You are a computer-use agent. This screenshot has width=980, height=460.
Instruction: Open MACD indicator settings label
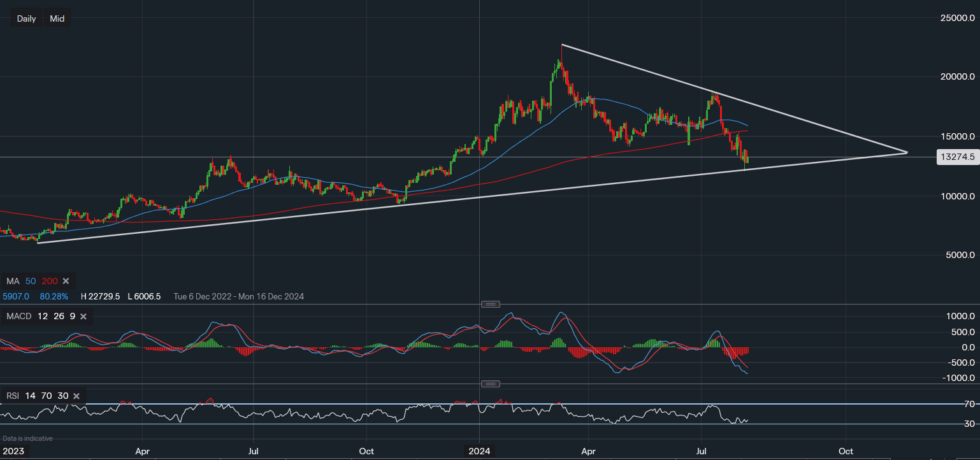point(19,316)
